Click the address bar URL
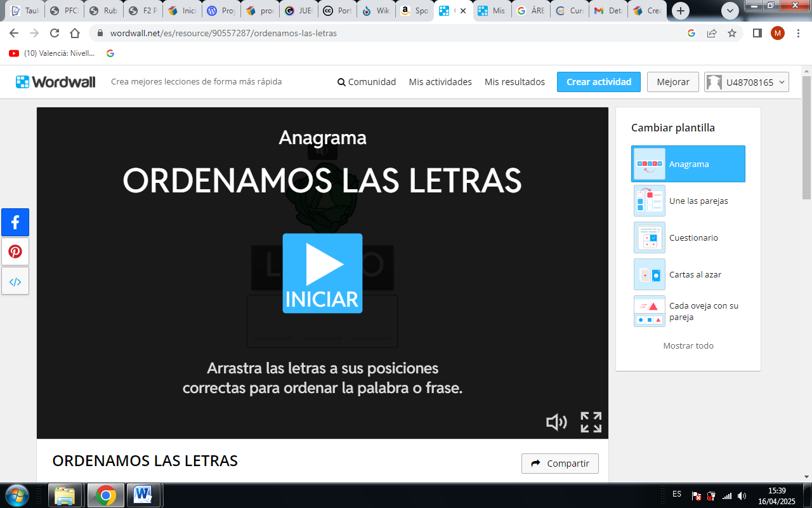 click(x=223, y=33)
